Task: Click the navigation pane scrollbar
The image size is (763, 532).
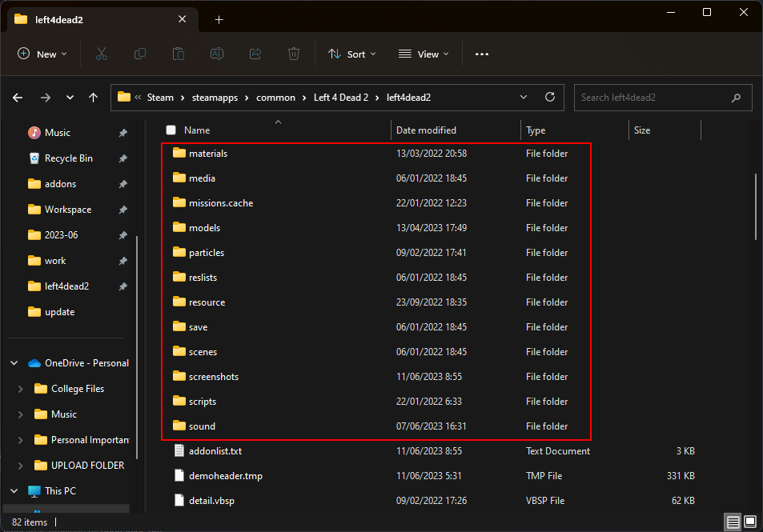Action: tap(137, 347)
